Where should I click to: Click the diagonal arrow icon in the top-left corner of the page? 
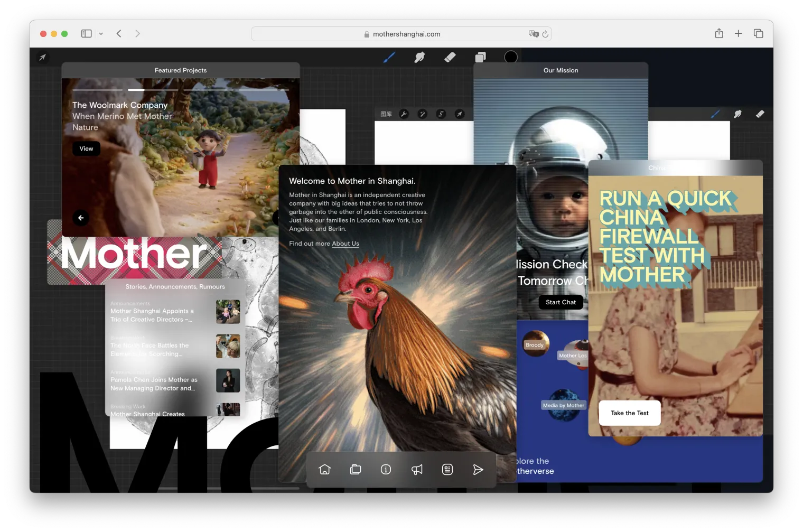(x=42, y=58)
